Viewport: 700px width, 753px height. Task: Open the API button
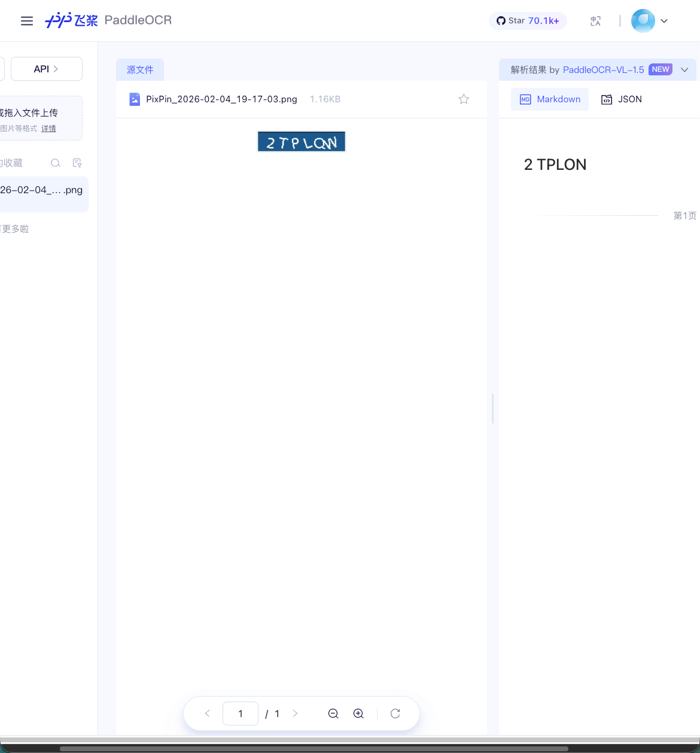[x=47, y=69]
